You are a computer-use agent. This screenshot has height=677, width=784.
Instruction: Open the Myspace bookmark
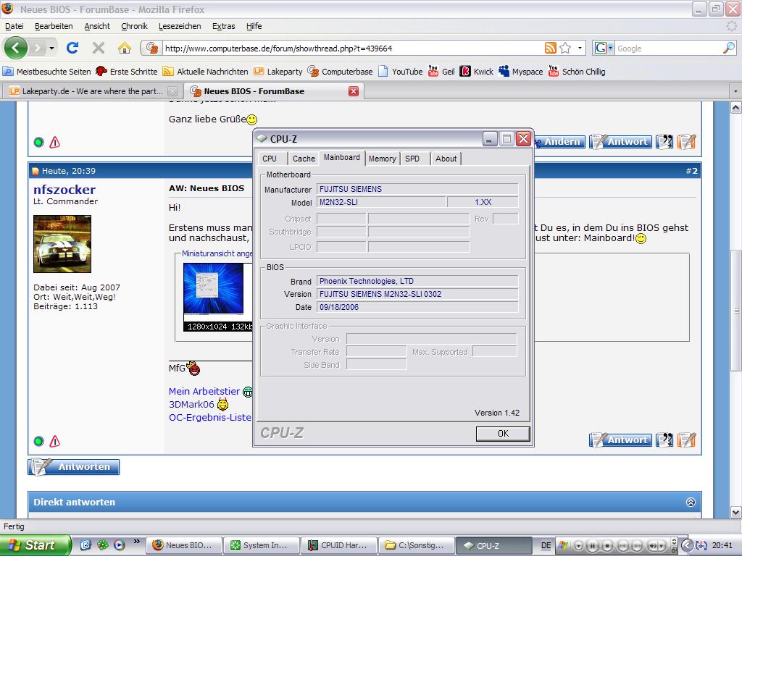[520, 72]
